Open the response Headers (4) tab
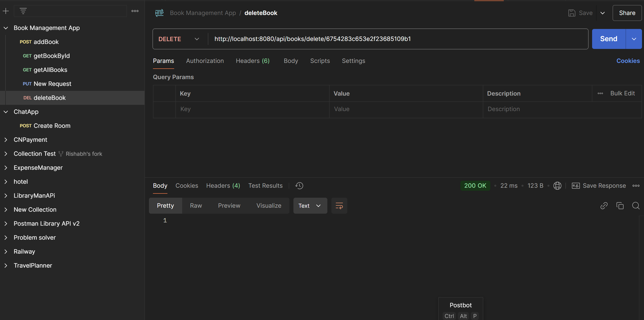The image size is (644, 320). click(223, 185)
